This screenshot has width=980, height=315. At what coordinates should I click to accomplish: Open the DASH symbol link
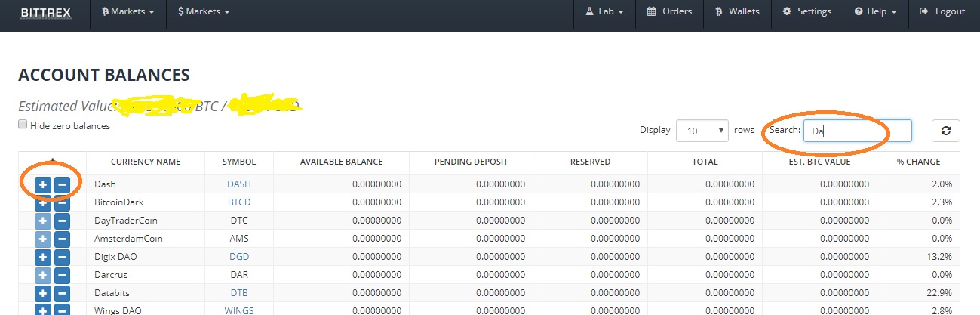(x=239, y=184)
